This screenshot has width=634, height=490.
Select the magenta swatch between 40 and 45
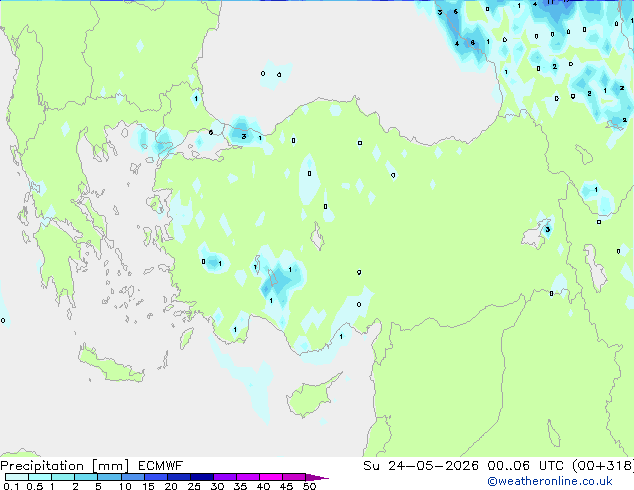(271, 477)
